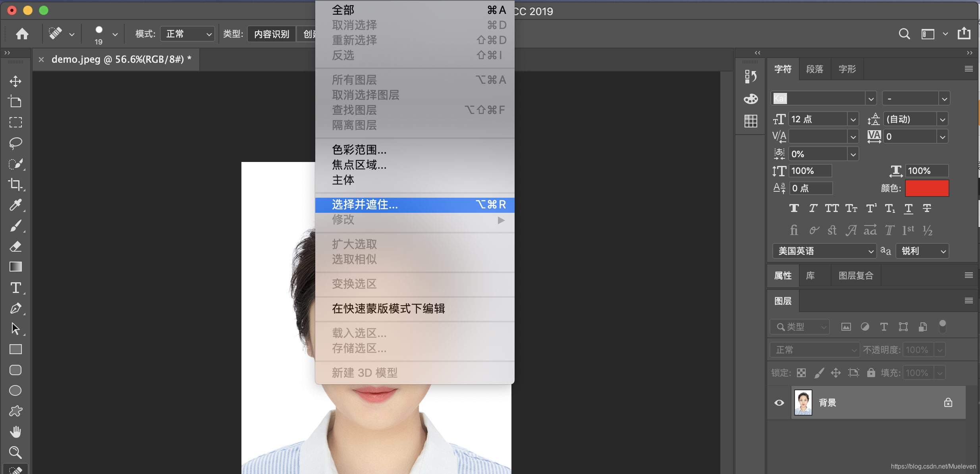Select the Move tool
980x474 pixels.
tap(15, 81)
